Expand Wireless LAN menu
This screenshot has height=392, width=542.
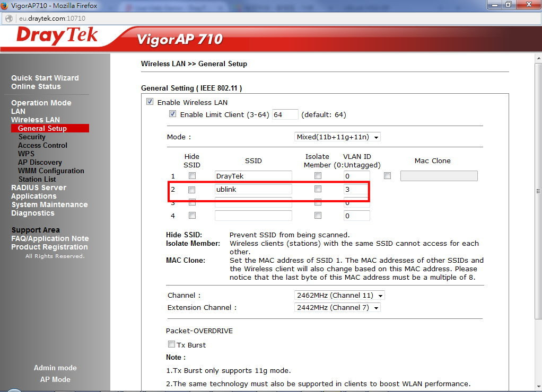click(x=35, y=120)
